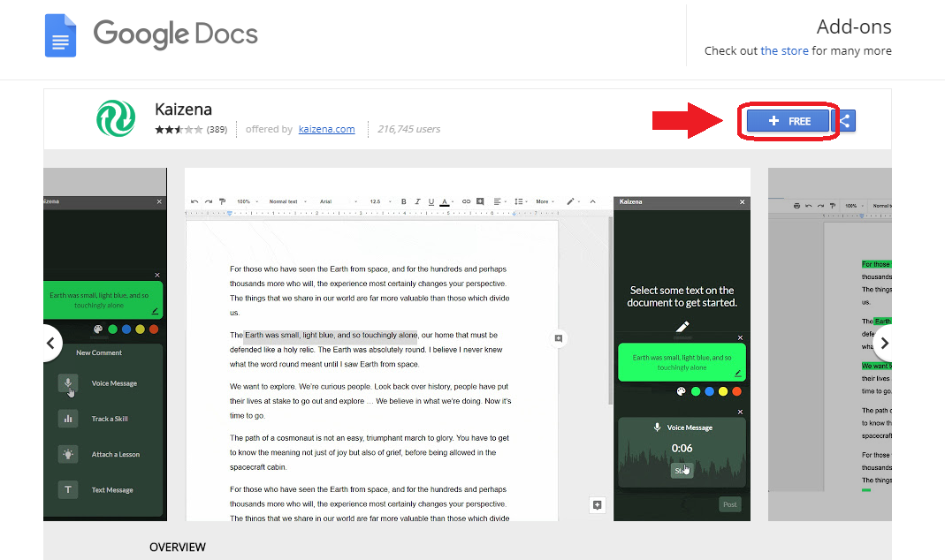Open the text alignment dropdown
The width and height of the screenshot is (945, 560).
click(x=499, y=201)
